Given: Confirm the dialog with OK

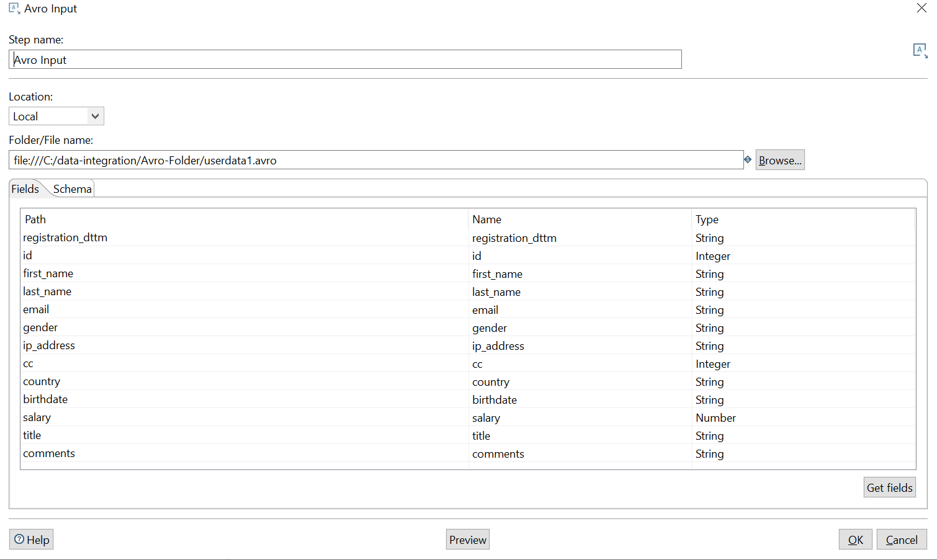Looking at the screenshot, I should 855,539.
